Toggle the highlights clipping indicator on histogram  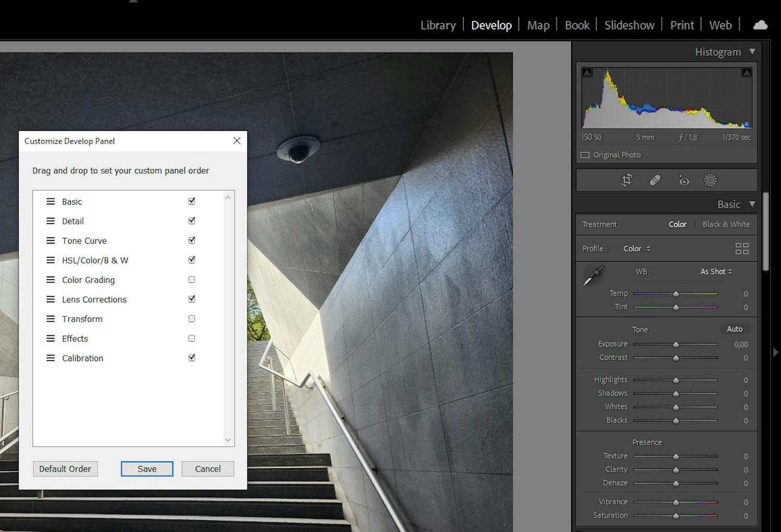point(747,72)
